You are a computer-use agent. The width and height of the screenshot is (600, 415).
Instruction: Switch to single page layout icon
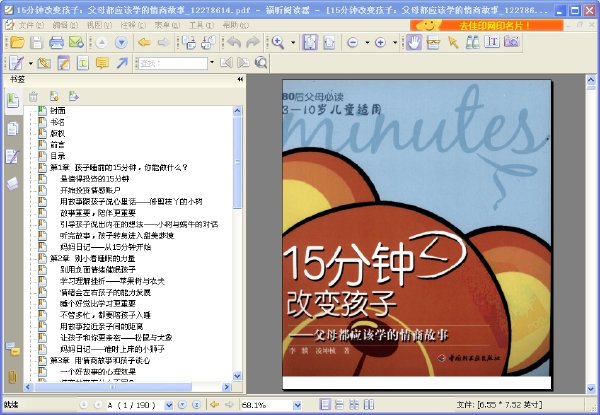[325, 405]
